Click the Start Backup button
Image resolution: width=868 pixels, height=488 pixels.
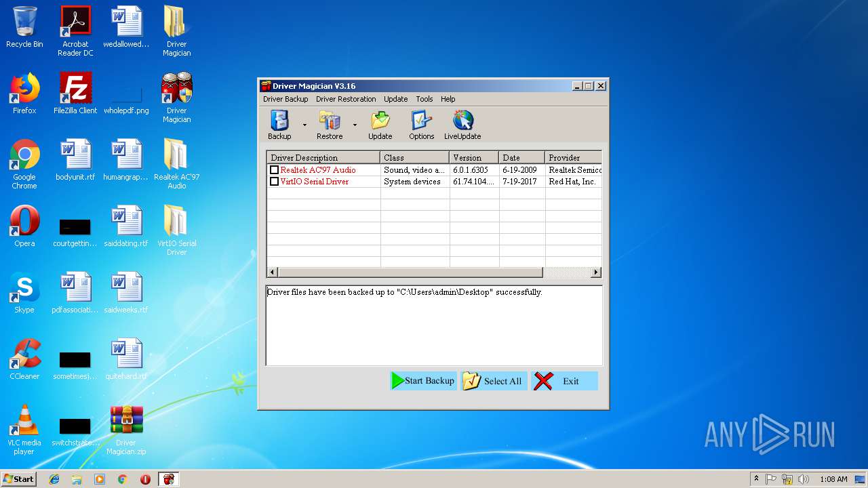[423, 381]
